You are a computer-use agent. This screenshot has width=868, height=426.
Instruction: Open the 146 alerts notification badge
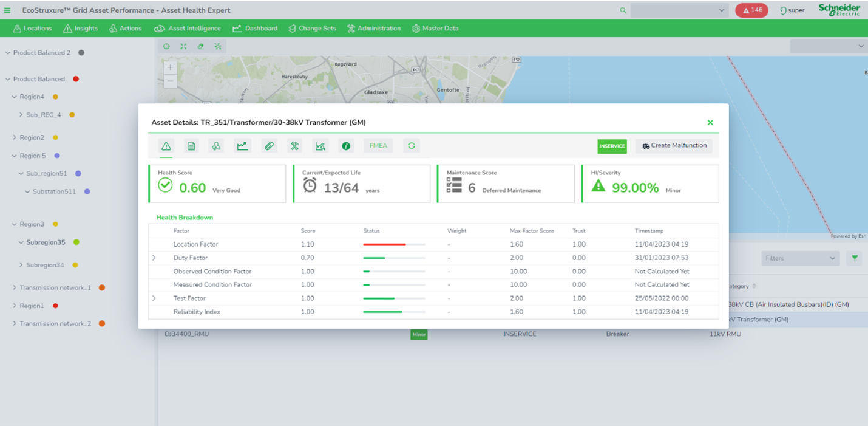coord(751,10)
